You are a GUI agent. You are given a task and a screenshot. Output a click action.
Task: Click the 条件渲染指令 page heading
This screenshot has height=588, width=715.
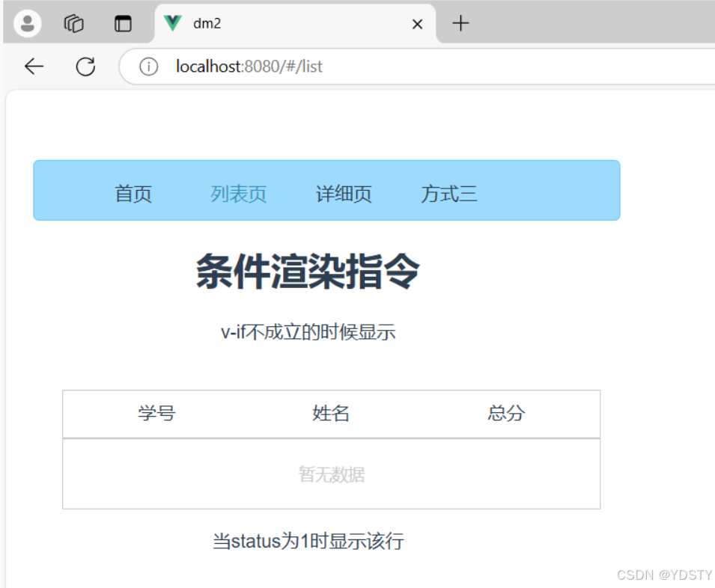click(x=308, y=271)
